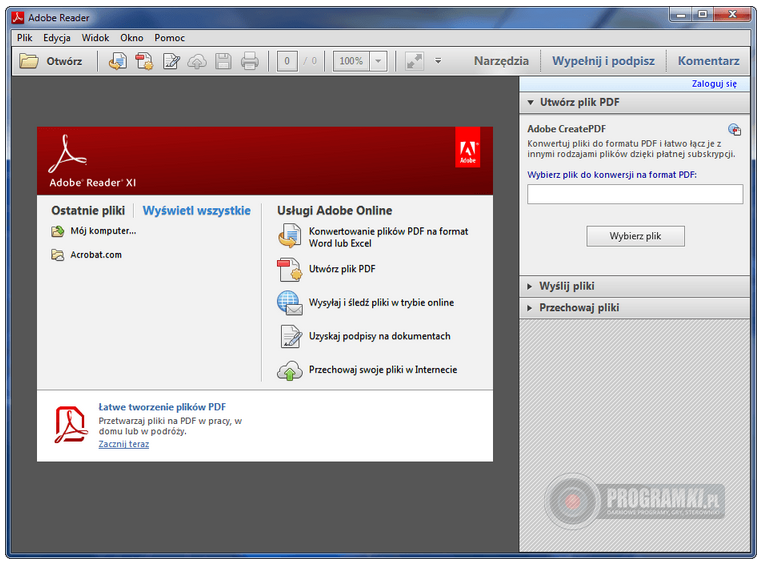759x562 pixels.
Task: Click the Adobe CreatePDF service icon in side panel
Action: (x=734, y=129)
